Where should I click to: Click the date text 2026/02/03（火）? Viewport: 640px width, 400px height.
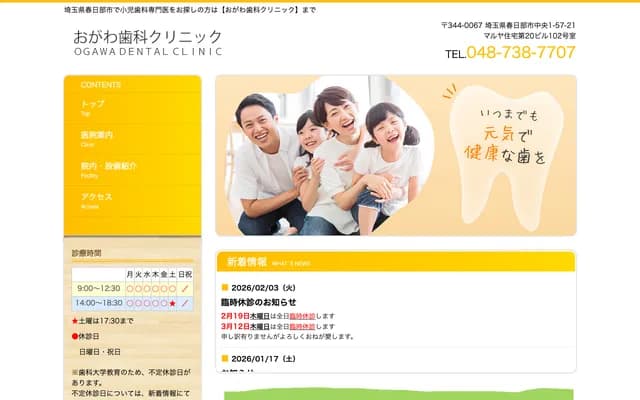pos(264,288)
